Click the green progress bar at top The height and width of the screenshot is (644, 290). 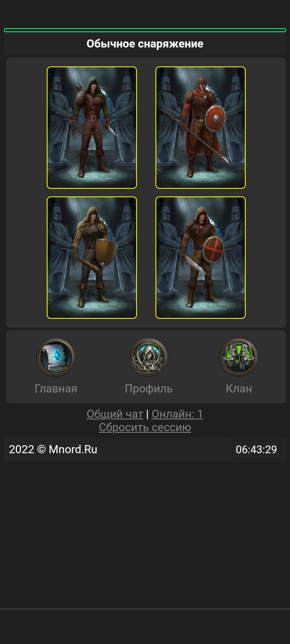(x=145, y=30)
